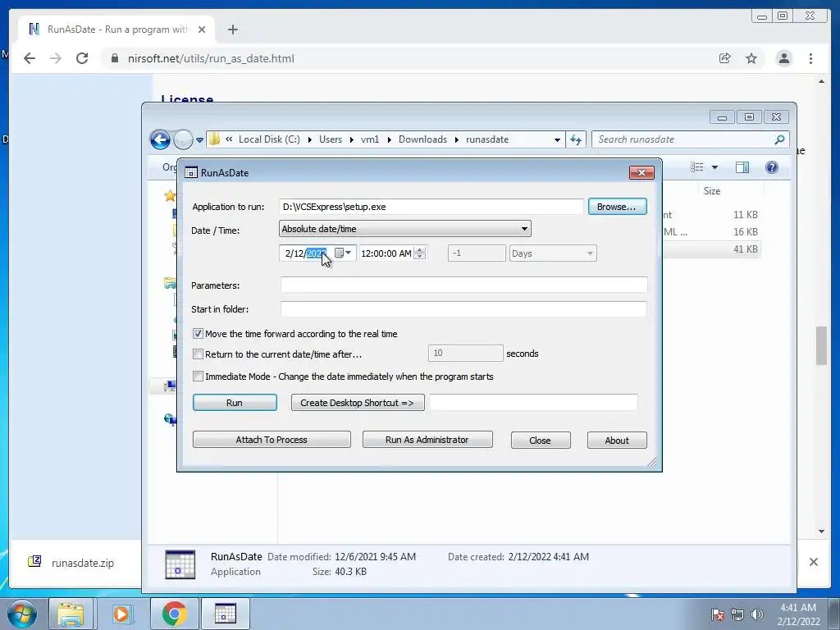Click the Explorer help icon

click(x=771, y=167)
